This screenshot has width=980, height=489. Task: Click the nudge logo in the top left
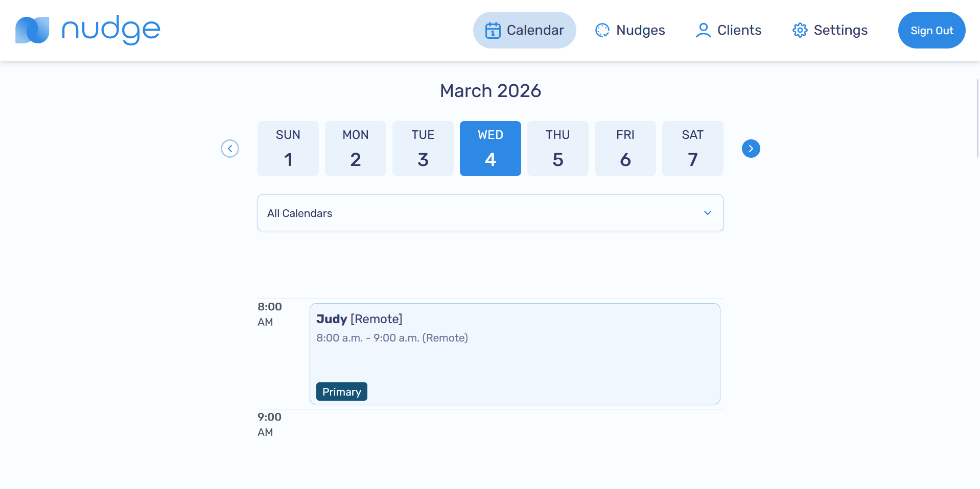coord(87,30)
